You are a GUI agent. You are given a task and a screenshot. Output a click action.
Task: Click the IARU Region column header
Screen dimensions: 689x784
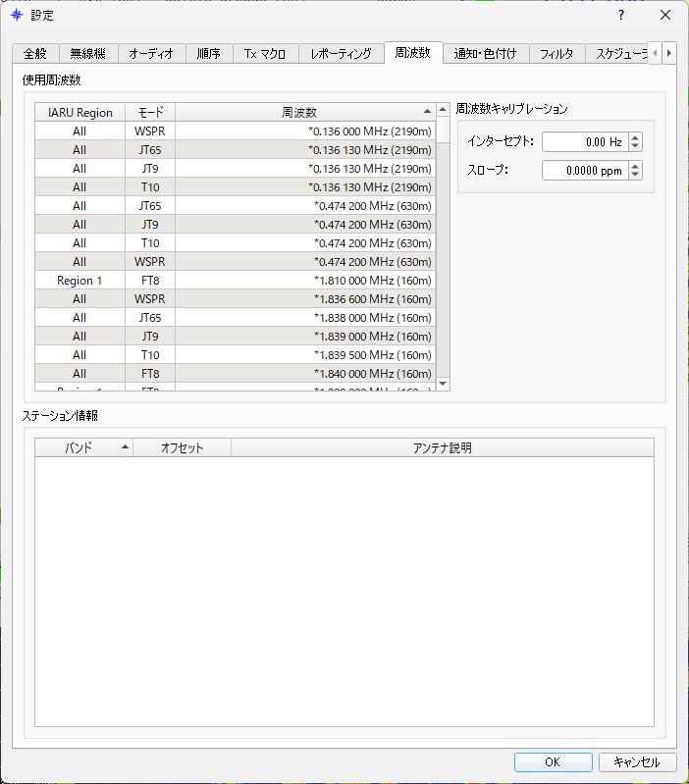pos(80,113)
